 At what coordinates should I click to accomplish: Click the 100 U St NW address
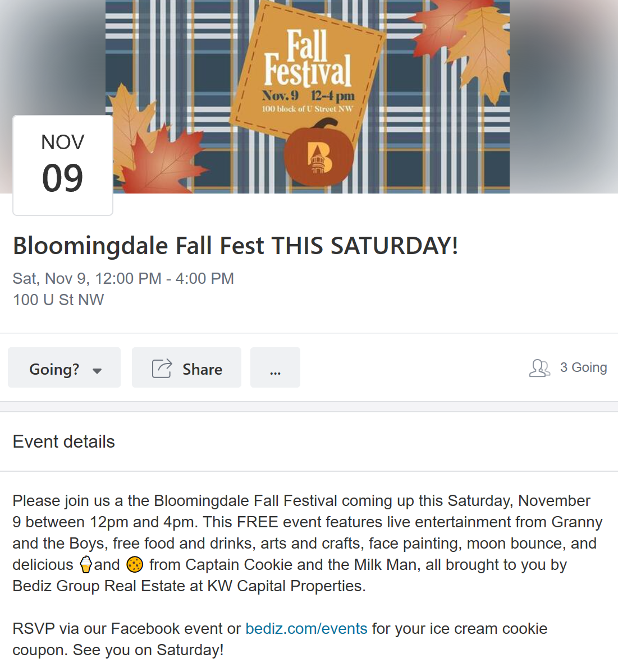point(58,300)
